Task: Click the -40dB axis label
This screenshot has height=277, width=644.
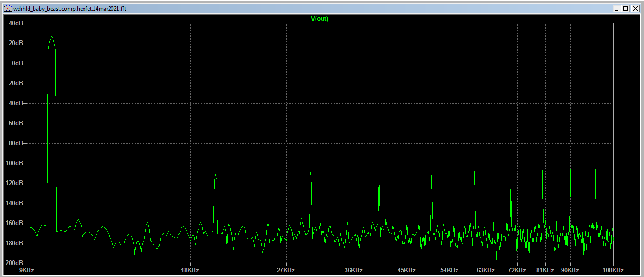Action: tap(15, 103)
